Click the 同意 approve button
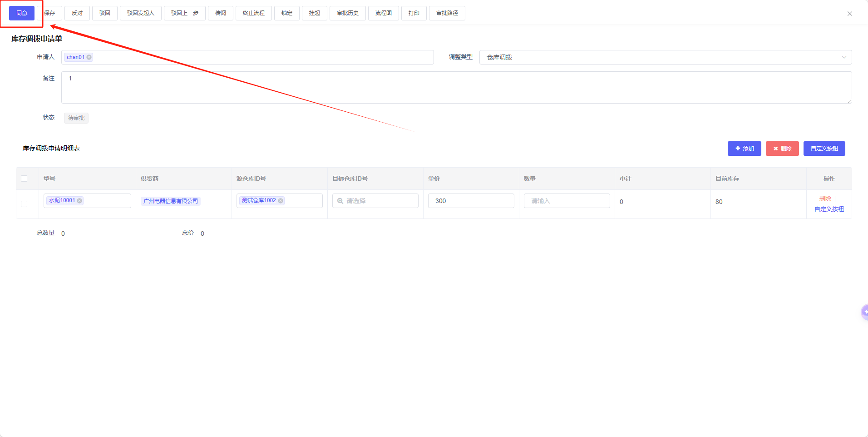The height and width of the screenshot is (437, 868). click(22, 13)
